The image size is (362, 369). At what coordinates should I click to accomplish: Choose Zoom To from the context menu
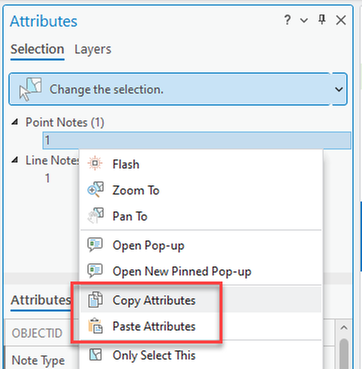click(201, 190)
